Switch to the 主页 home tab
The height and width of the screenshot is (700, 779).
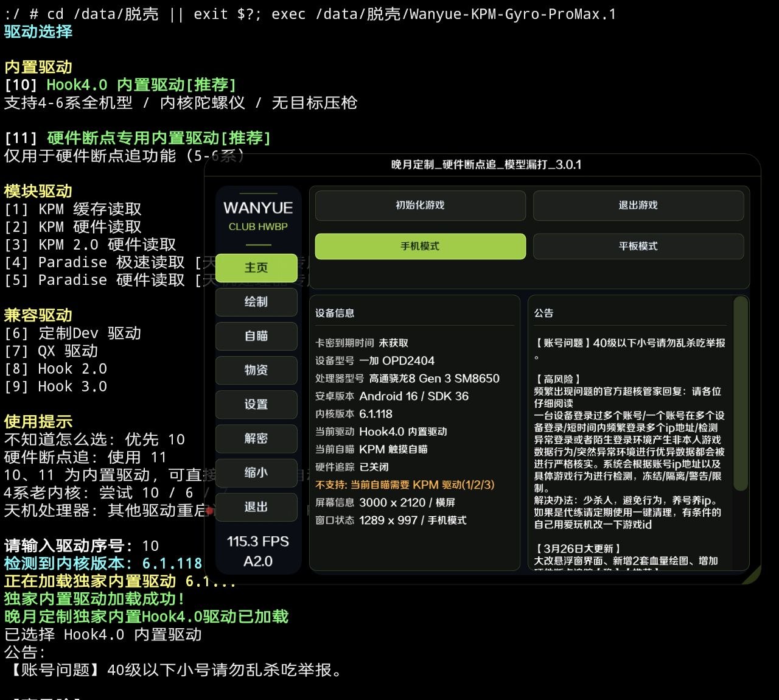point(256,268)
